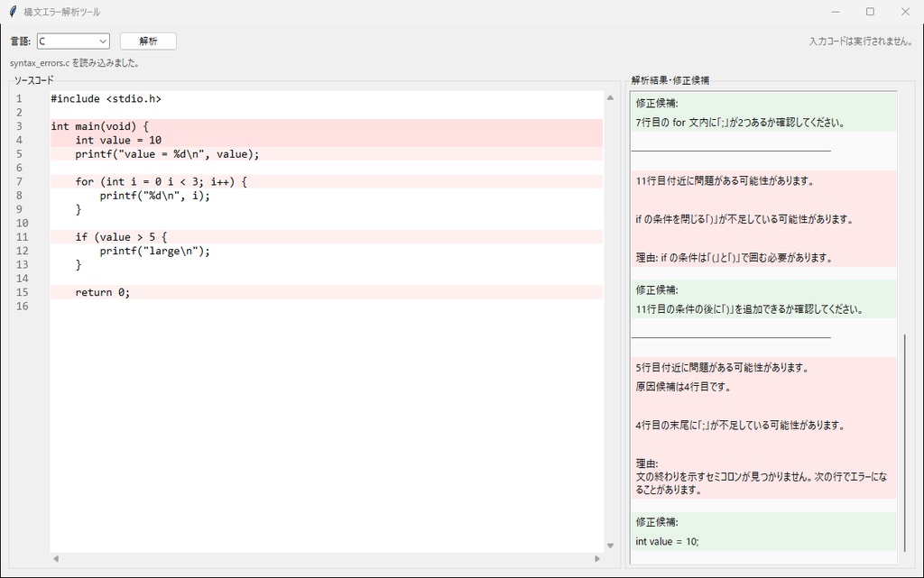Click the notice '入力コードは実行されません。'
This screenshot has width=924, height=578.
pos(861,41)
